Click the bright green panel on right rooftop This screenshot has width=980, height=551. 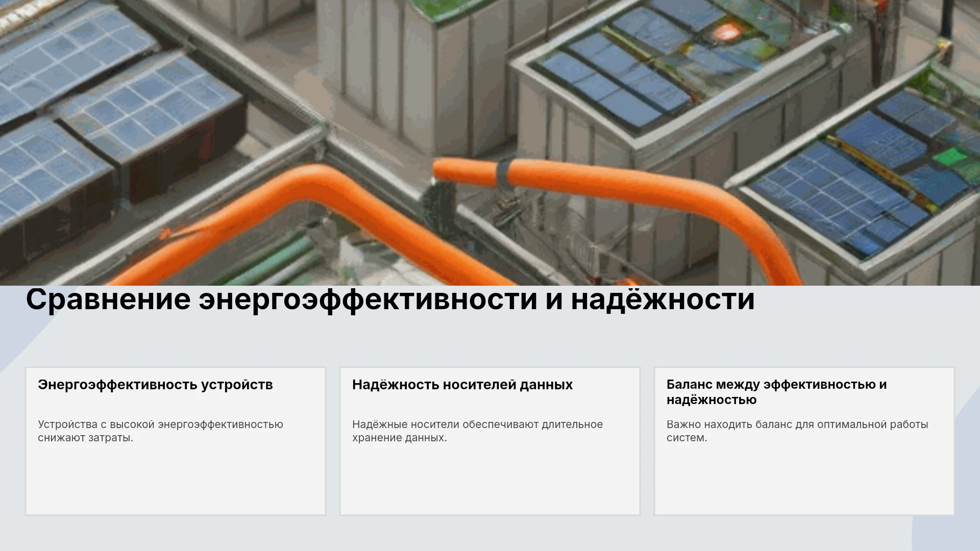tap(950, 156)
